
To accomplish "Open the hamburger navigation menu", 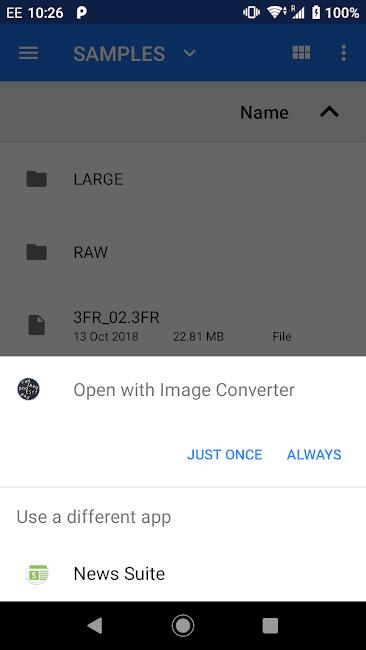I will click(29, 53).
